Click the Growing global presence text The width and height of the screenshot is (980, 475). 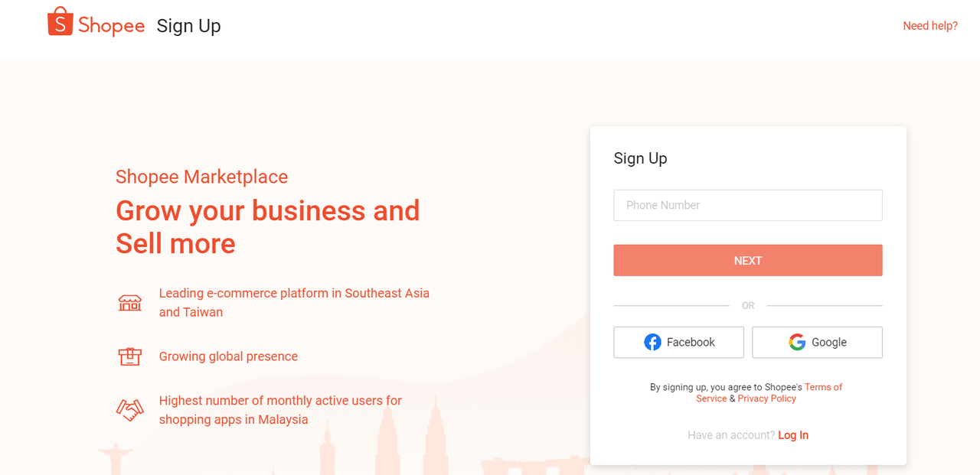coord(228,356)
